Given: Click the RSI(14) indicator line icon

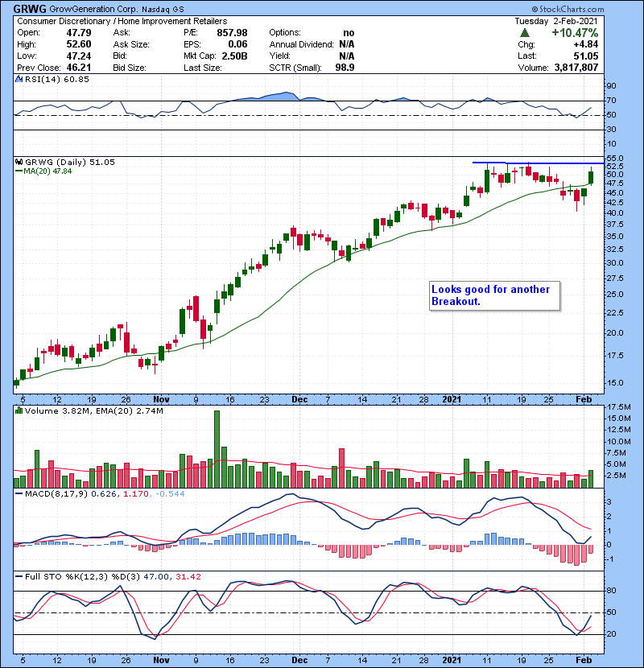Looking at the screenshot, I should coord(19,79).
